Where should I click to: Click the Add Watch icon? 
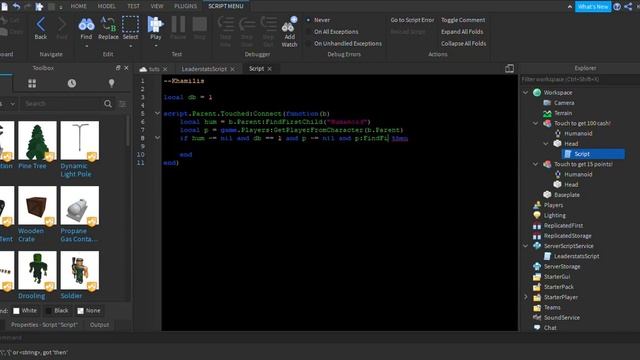pos(289,25)
